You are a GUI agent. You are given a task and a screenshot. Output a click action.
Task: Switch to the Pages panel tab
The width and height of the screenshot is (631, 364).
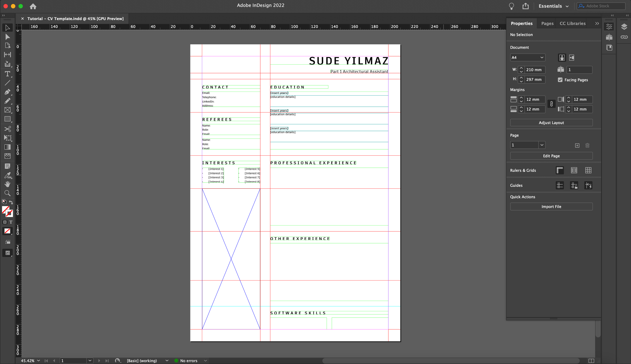547,23
